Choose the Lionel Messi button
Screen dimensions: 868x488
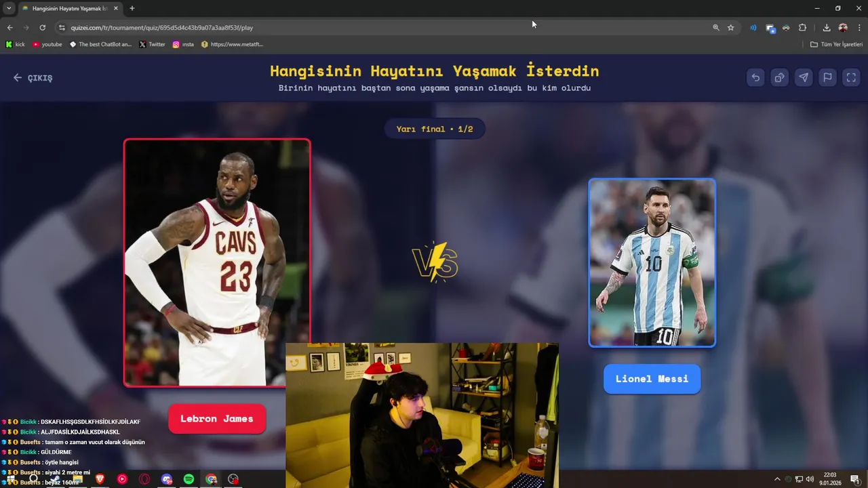[x=652, y=379]
